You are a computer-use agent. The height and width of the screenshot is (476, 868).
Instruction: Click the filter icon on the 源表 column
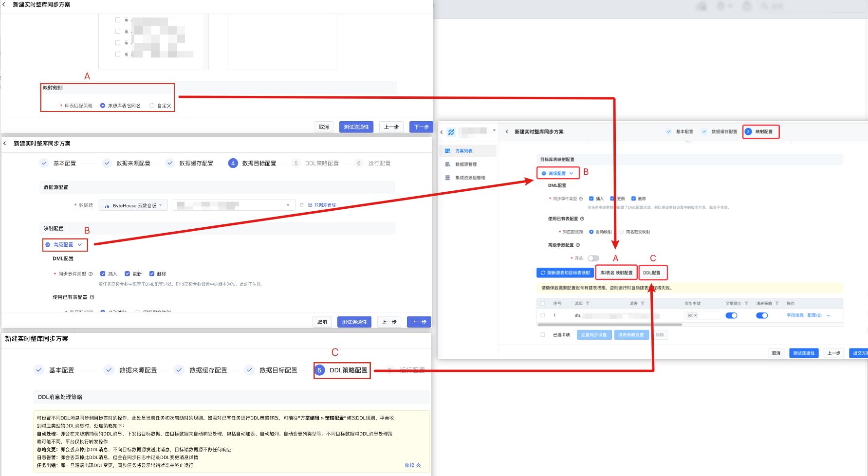643,303
